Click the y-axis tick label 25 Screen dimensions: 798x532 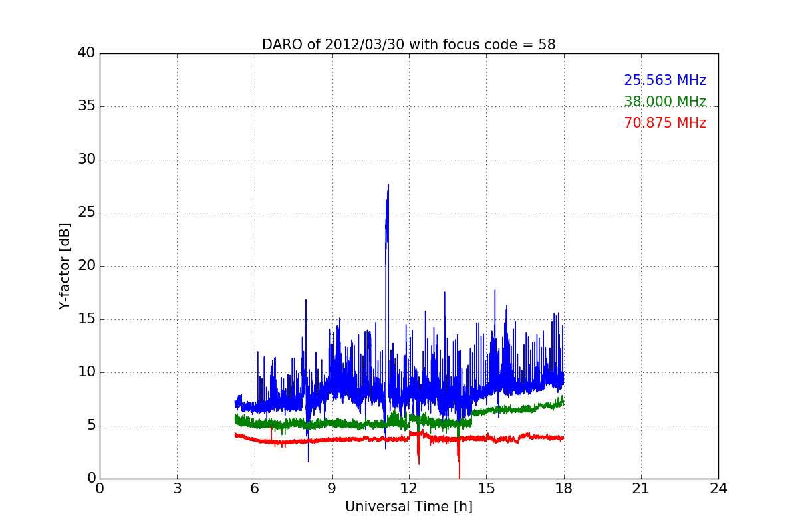pos(86,213)
